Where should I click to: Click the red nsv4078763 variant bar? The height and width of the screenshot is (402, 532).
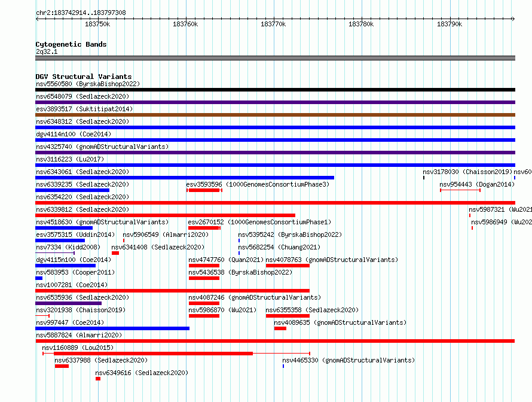tap(288, 266)
